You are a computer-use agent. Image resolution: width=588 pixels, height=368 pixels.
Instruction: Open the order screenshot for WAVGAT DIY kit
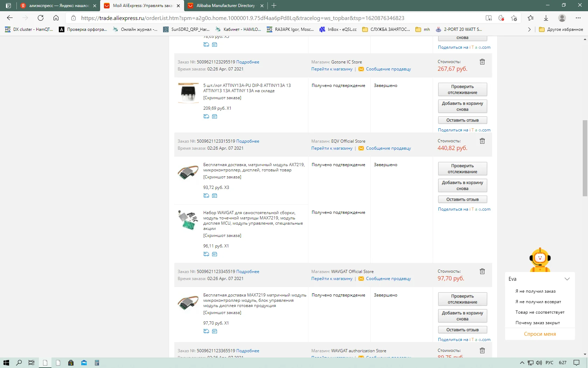coord(222,236)
